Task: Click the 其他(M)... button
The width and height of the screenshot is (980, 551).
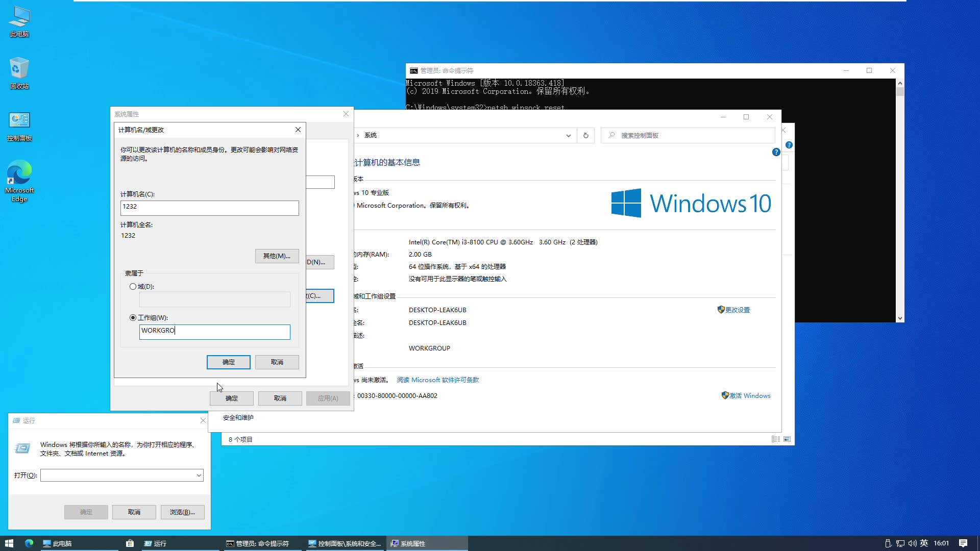Action: pyautogui.click(x=277, y=256)
